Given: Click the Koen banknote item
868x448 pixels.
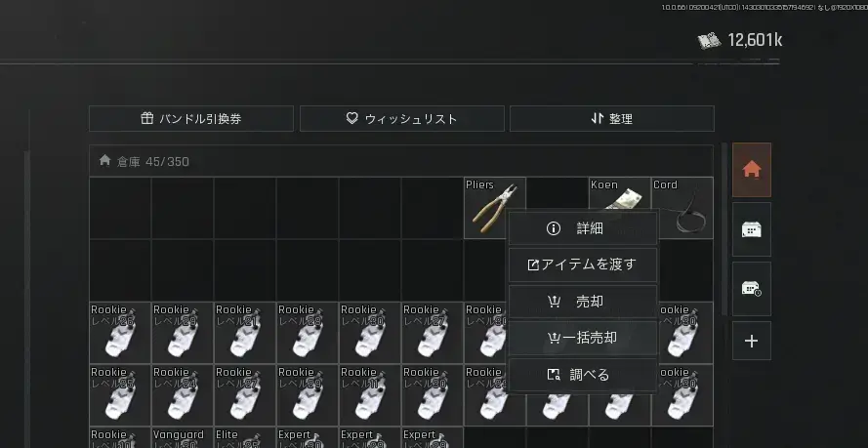Looking at the screenshot, I should (x=620, y=194).
